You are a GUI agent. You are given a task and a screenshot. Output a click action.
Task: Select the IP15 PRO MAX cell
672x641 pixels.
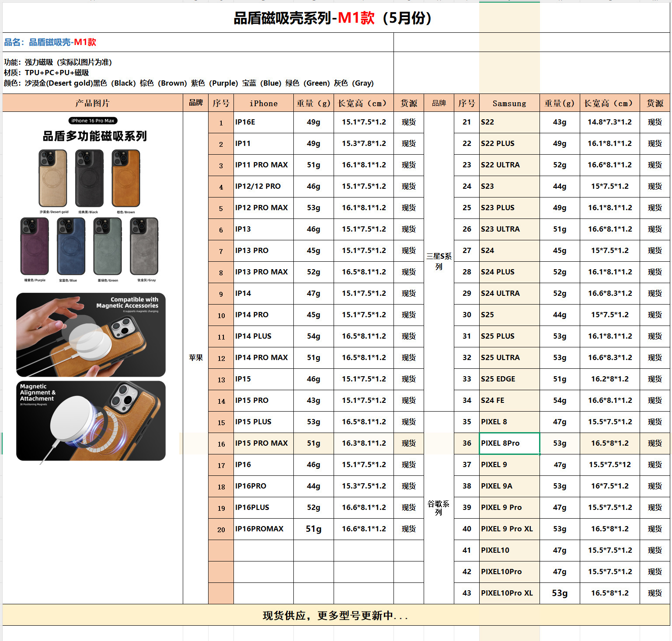pyautogui.click(x=264, y=444)
